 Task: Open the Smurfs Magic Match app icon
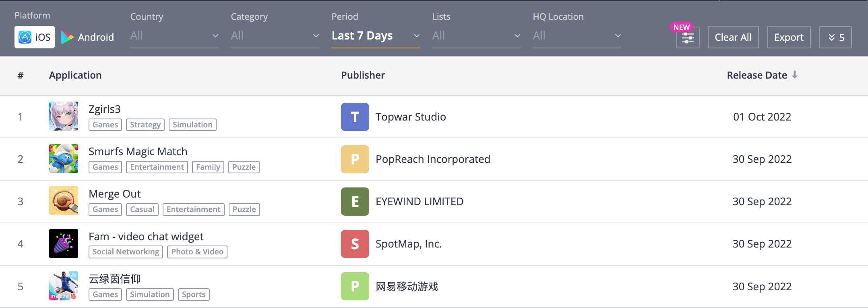pos(64,158)
